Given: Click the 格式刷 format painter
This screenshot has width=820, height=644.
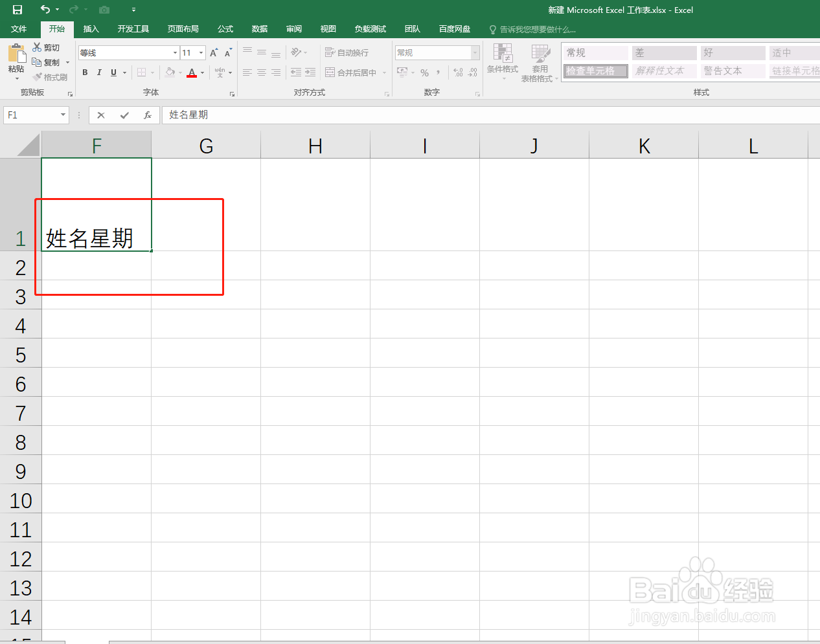Looking at the screenshot, I should [x=50, y=77].
